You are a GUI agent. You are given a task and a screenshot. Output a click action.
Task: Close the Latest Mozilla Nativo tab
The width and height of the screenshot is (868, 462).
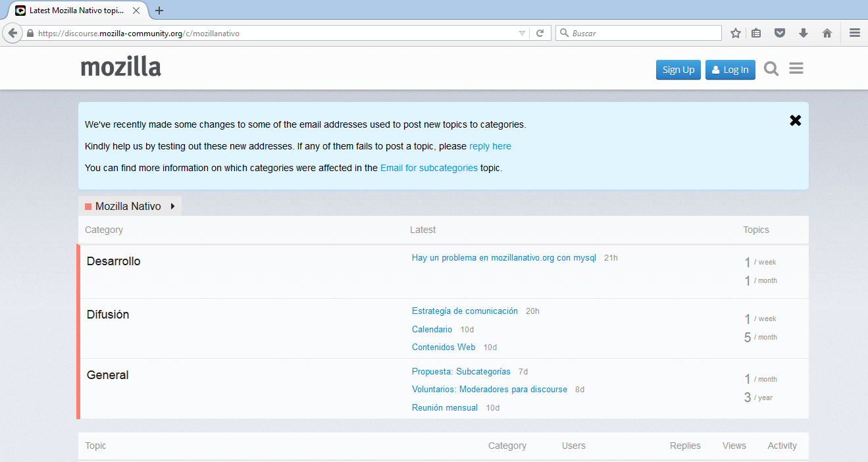137,11
